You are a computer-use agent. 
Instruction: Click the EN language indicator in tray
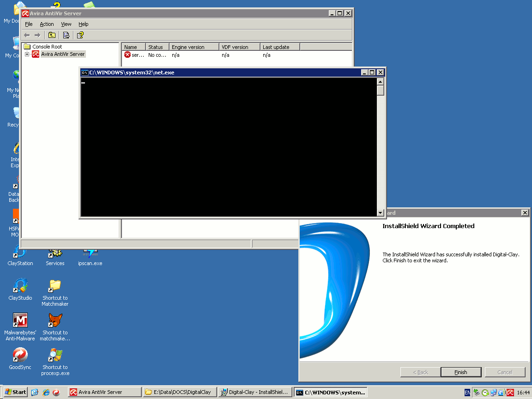[467, 393]
